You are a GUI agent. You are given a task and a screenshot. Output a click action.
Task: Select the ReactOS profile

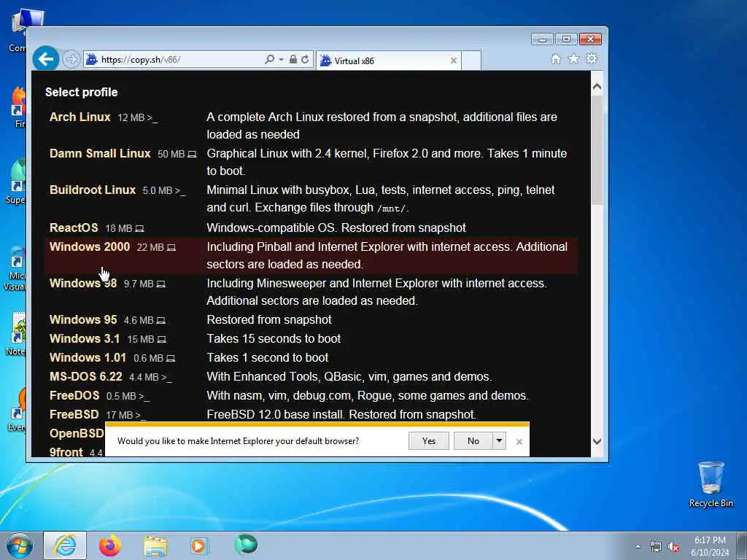coord(74,227)
